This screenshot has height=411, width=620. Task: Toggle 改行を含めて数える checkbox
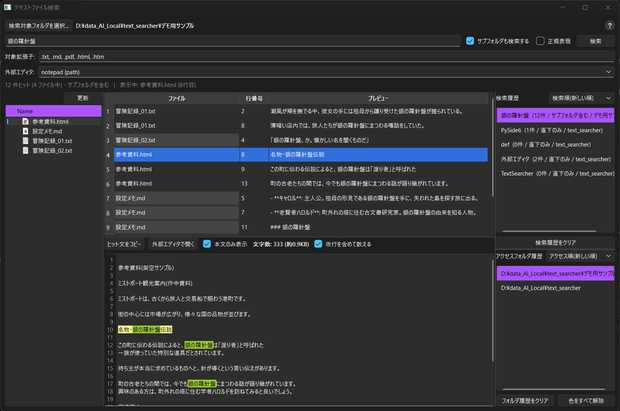318,244
